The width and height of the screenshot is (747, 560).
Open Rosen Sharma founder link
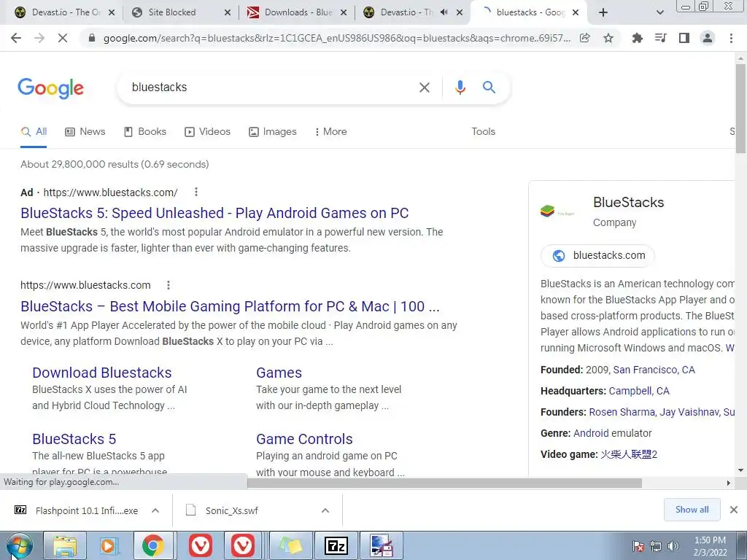[623, 412]
